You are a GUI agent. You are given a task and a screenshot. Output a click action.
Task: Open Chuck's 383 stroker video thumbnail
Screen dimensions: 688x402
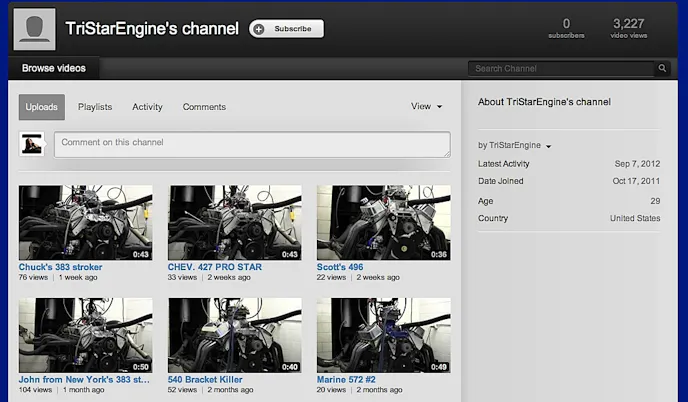[86, 222]
